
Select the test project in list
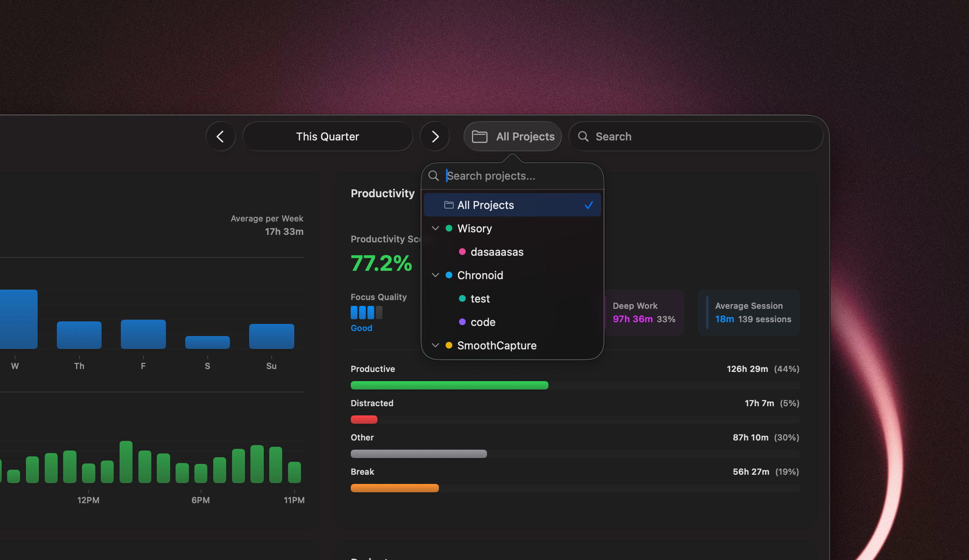click(480, 298)
